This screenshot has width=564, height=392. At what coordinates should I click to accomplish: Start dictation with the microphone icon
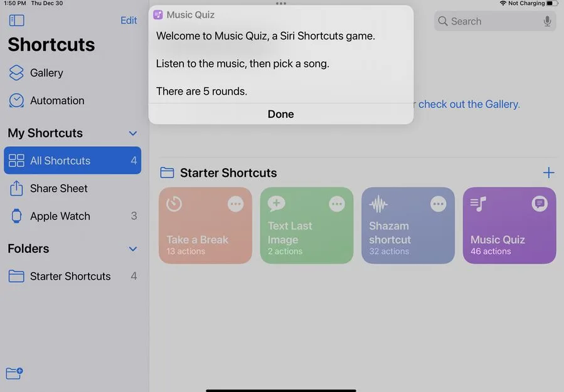pos(547,21)
